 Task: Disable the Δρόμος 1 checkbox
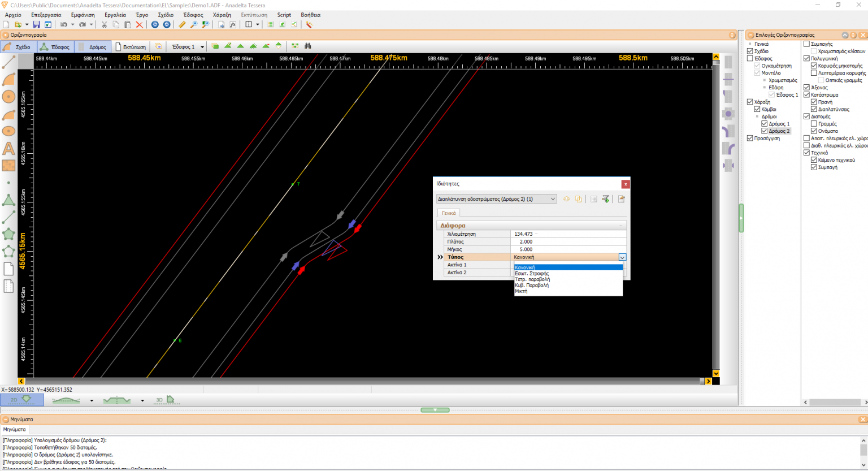764,123
